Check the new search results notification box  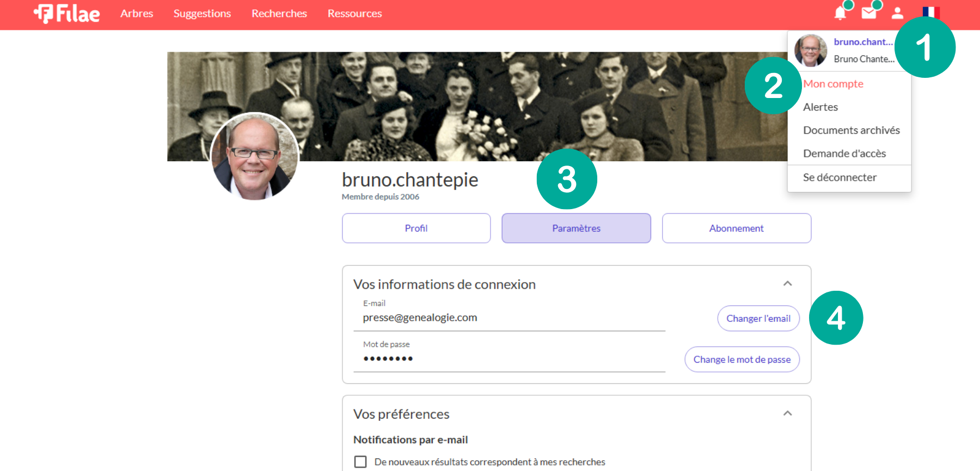pos(360,462)
